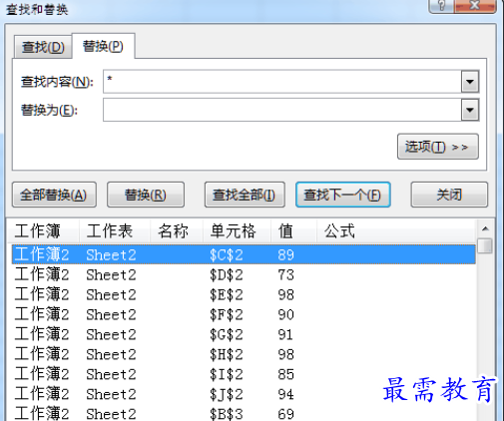The height and width of the screenshot is (421, 504).
Task: Expand options with 选项(T) >> button
Action: (438, 147)
